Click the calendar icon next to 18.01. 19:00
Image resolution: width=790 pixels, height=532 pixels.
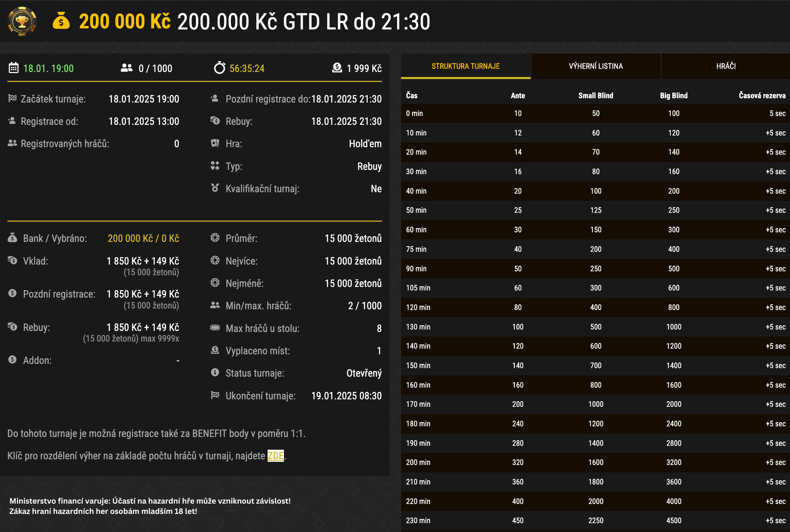pos(13,68)
